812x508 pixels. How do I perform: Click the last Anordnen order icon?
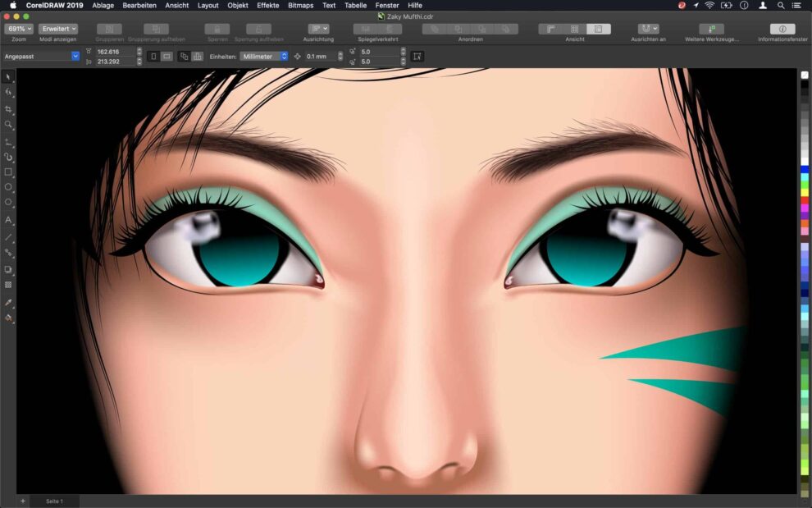(506, 29)
